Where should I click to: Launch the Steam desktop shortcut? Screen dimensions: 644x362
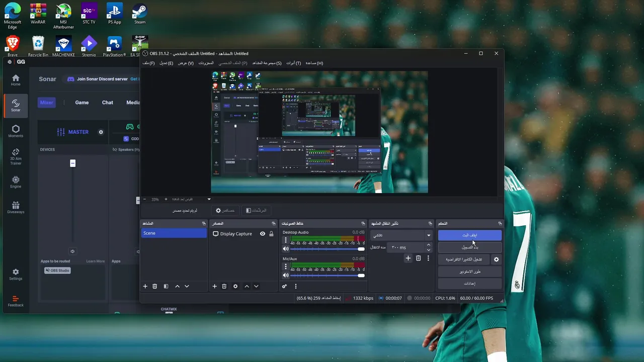[139, 14]
